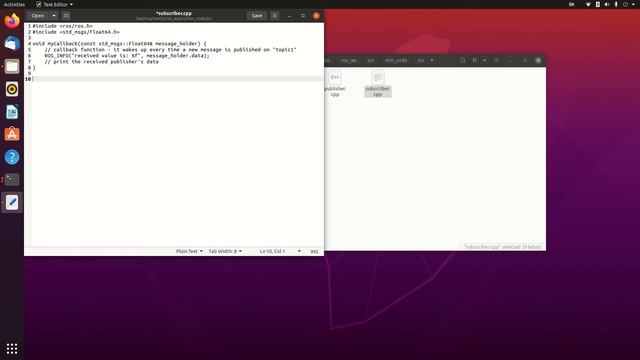Expand the recent files arrow beside Open

click(54, 16)
